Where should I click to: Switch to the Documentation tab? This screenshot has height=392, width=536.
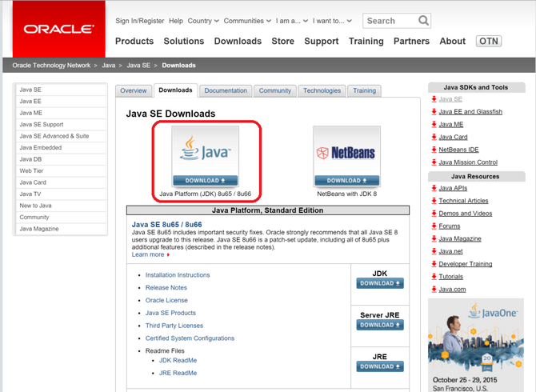(x=226, y=90)
